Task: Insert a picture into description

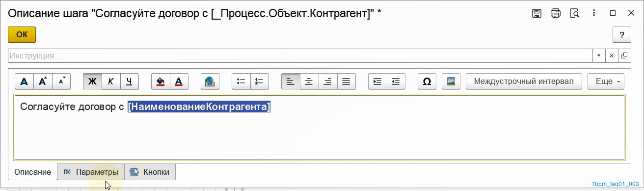Action: coord(451,82)
